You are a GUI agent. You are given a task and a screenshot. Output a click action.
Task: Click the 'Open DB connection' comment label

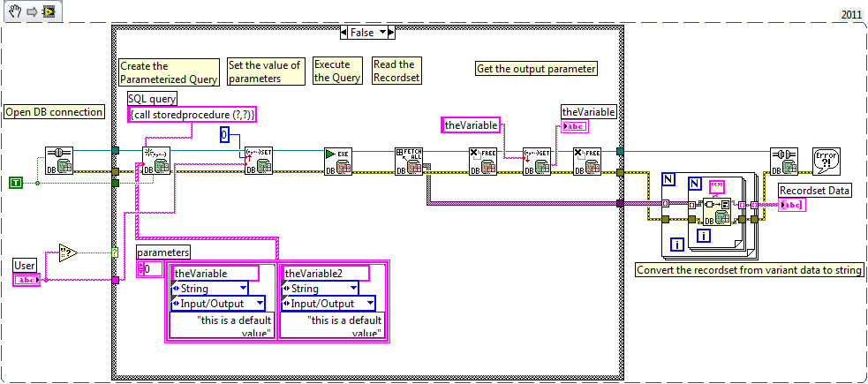point(54,112)
